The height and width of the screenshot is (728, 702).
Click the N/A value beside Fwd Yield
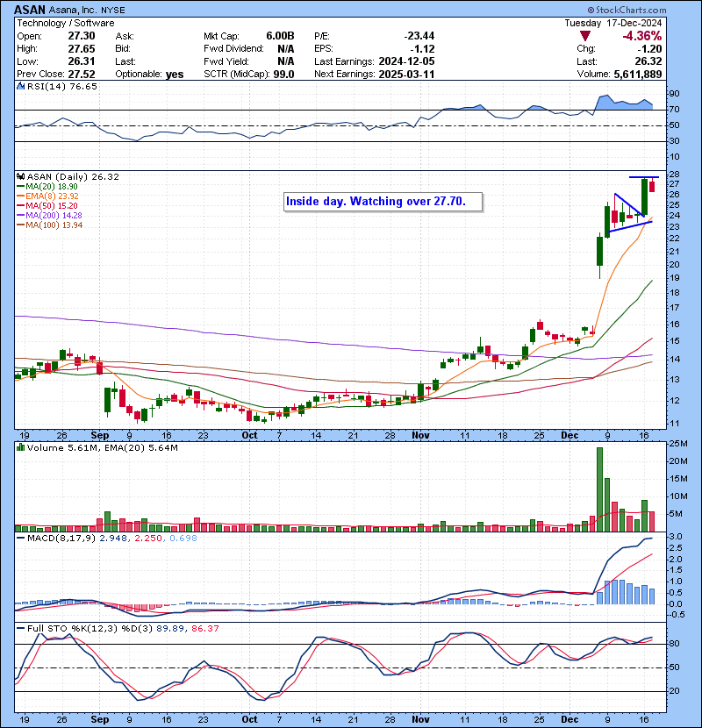(x=286, y=61)
